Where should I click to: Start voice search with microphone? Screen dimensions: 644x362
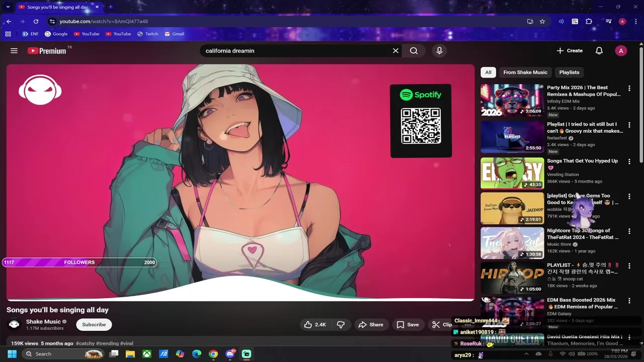point(439,51)
